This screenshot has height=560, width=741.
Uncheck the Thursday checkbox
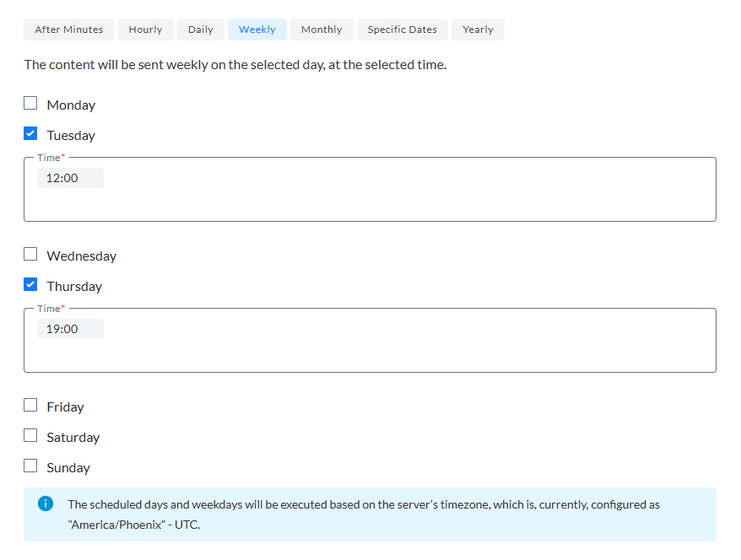click(x=30, y=285)
